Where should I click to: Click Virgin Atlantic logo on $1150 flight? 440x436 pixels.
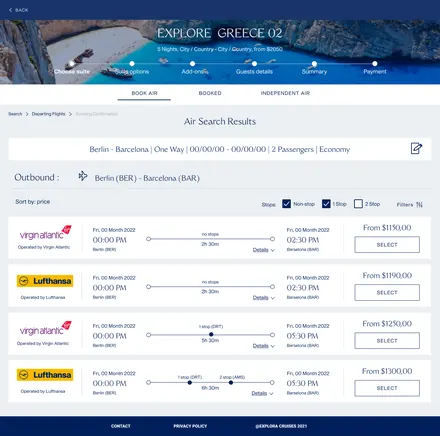(45, 233)
